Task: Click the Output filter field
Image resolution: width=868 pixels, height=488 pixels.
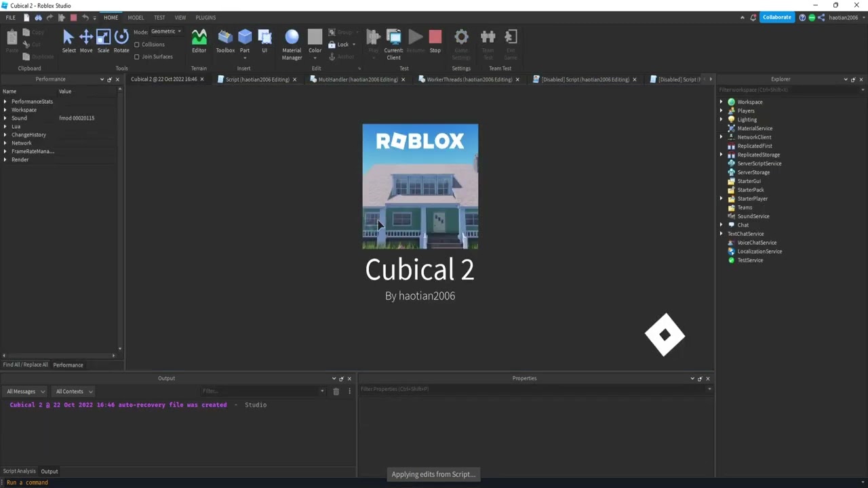Action: point(263,391)
